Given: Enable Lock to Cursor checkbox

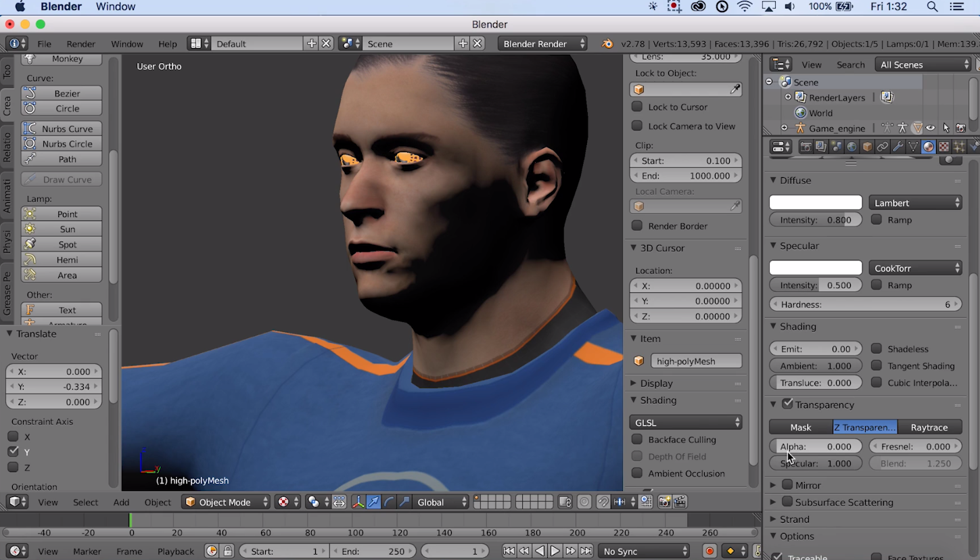Looking at the screenshot, I should (636, 107).
